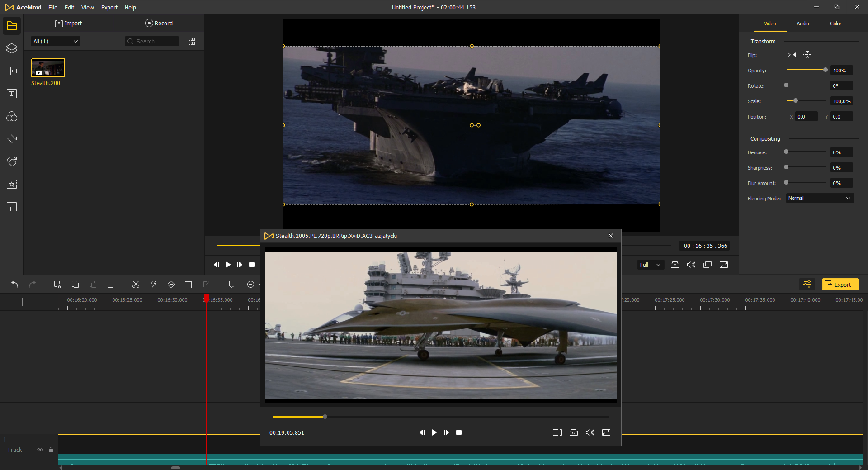Play the main preview video
Image resolution: width=868 pixels, height=470 pixels.
tap(228, 265)
